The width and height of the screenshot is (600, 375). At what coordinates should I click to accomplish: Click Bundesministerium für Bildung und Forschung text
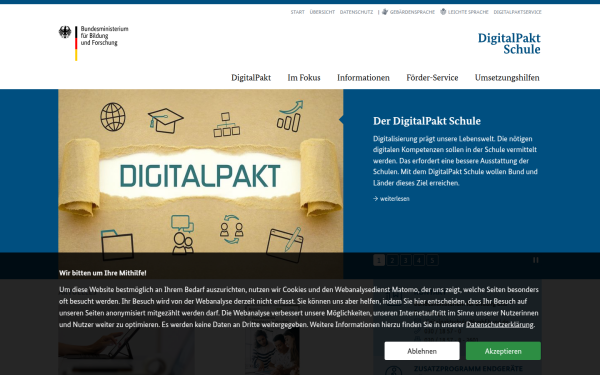tap(104, 36)
